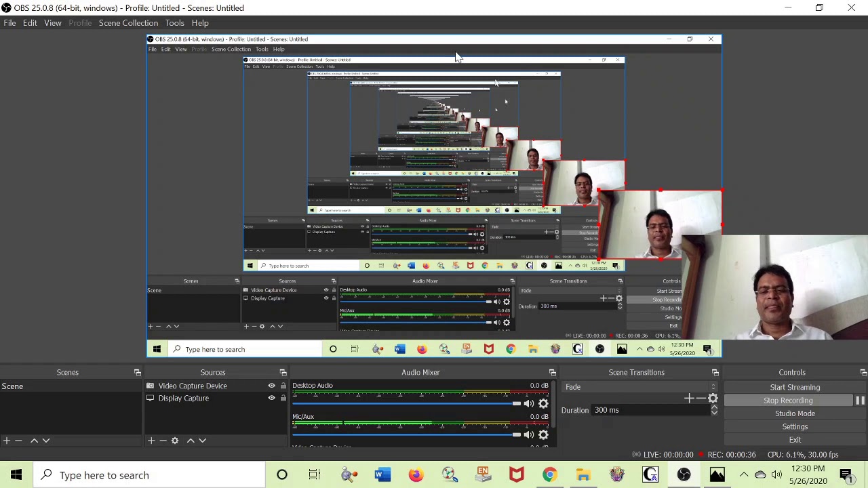Mute Desktop Audio
The height and width of the screenshot is (488, 868).
pos(528,404)
